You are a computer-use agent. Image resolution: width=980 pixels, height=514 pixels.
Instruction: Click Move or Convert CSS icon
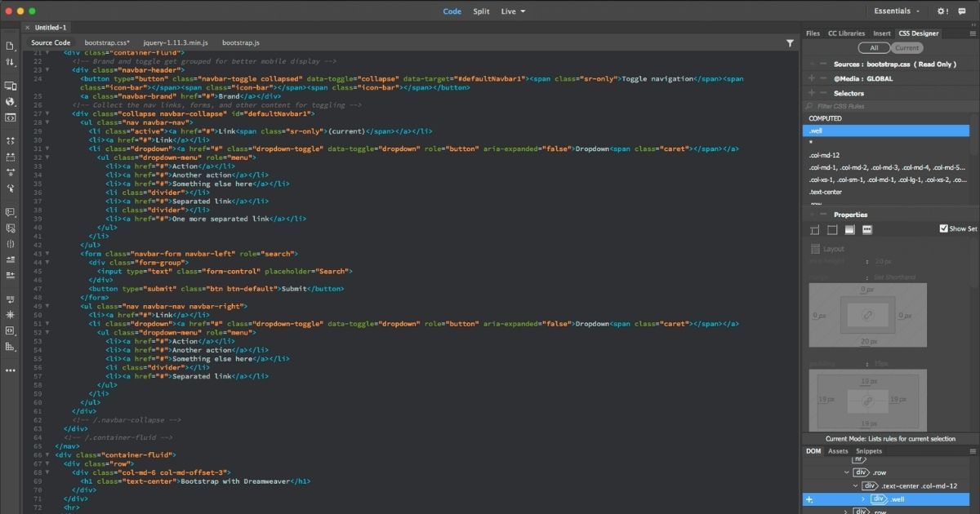(10, 330)
